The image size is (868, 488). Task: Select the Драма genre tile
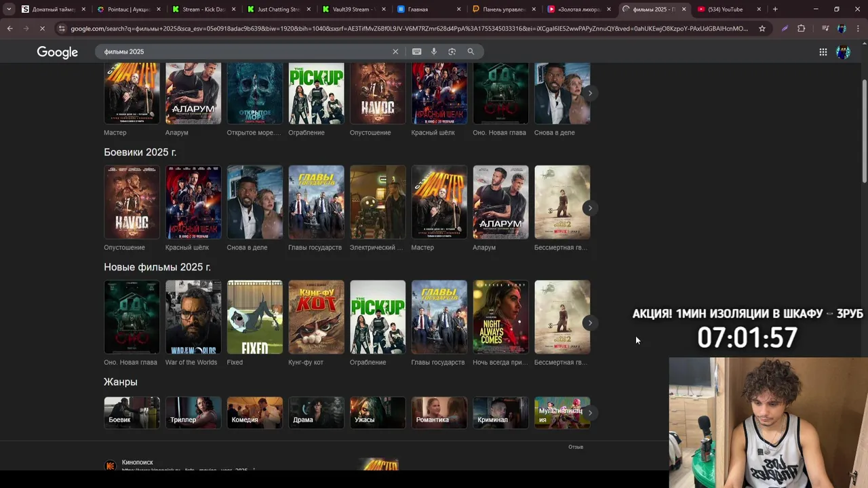(316, 413)
